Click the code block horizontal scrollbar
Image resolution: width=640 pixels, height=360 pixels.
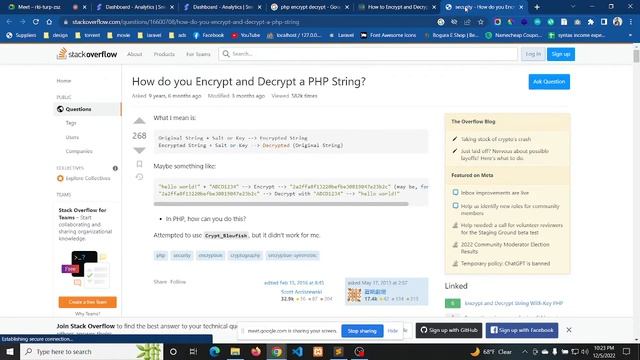pyautogui.click(x=281, y=204)
